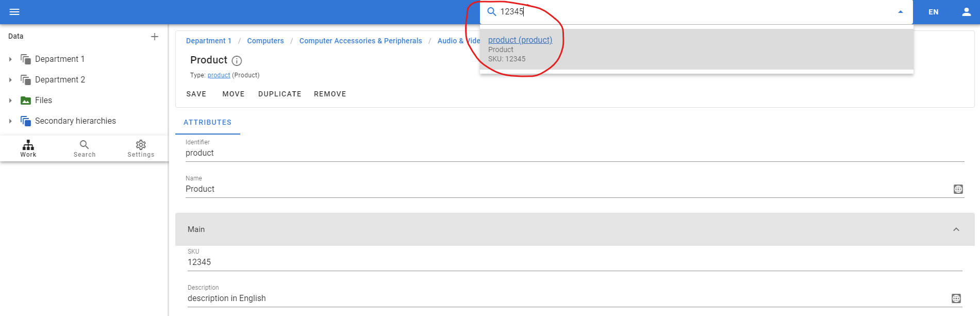Click the 12345 search input field

pos(696,12)
